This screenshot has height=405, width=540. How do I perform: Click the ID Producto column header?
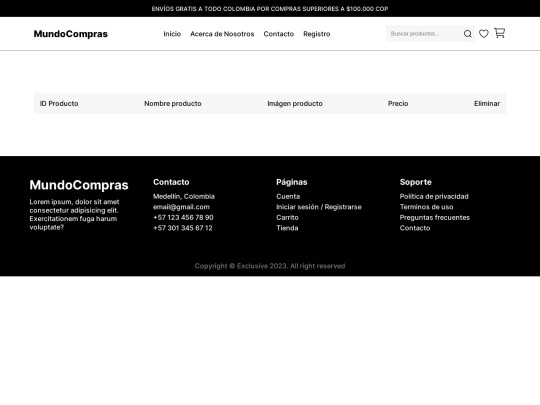(x=59, y=103)
